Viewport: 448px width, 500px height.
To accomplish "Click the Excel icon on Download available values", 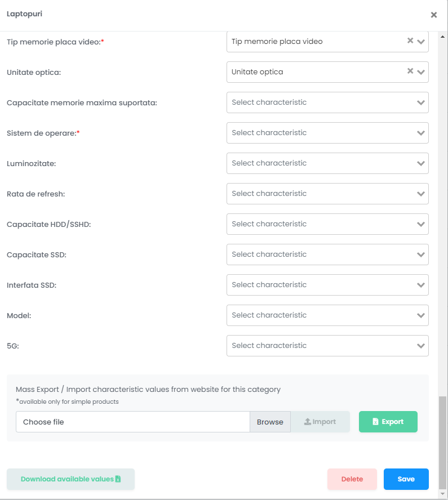I will point(118,479).
